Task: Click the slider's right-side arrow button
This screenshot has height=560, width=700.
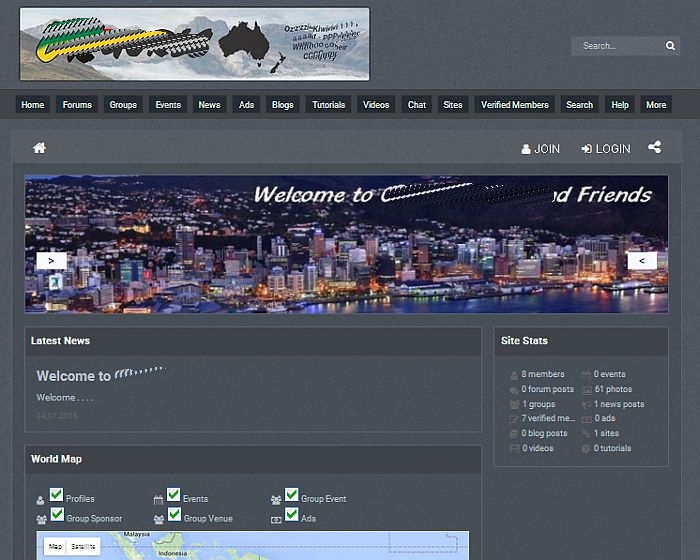Action: (642, 260)
